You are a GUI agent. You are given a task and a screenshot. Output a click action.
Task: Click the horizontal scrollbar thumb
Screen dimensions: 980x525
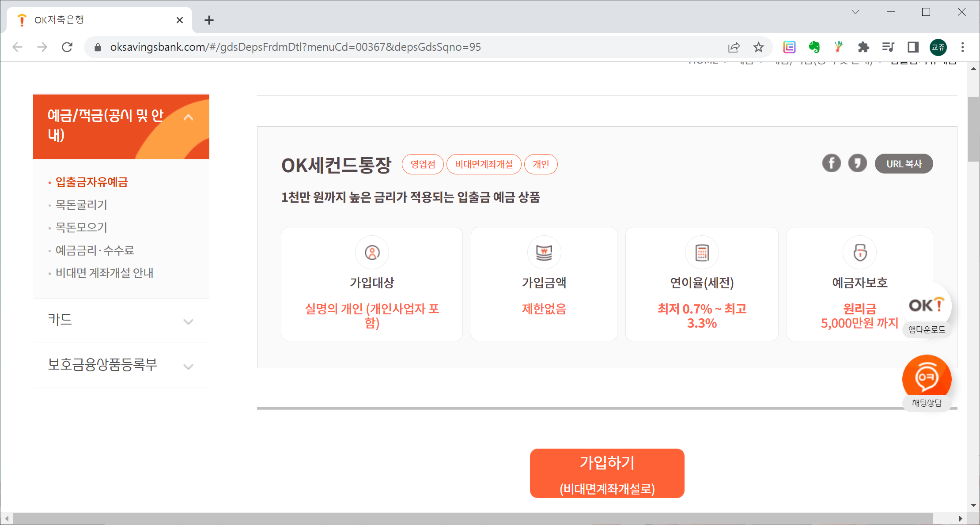click(x=473, y=518)
